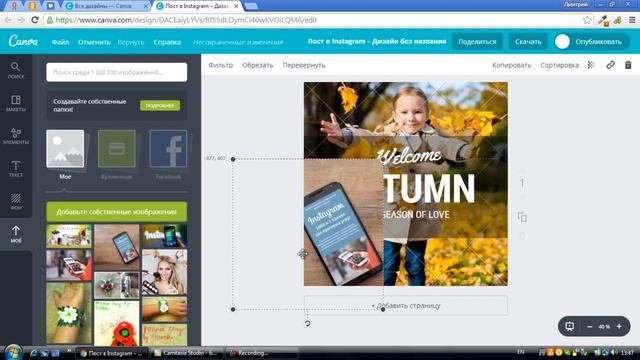Launch Internet Explorer from taskbar quick launch

point(33,353)
